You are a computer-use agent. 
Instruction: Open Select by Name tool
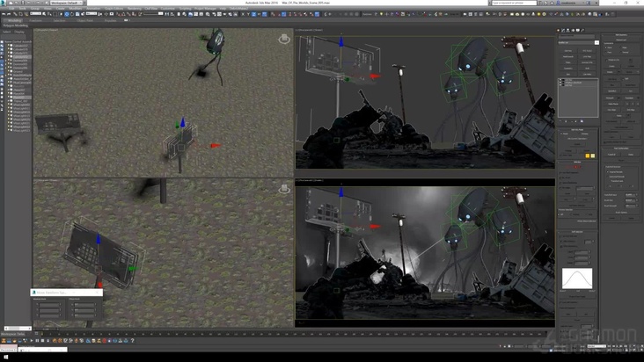(49, 14)
